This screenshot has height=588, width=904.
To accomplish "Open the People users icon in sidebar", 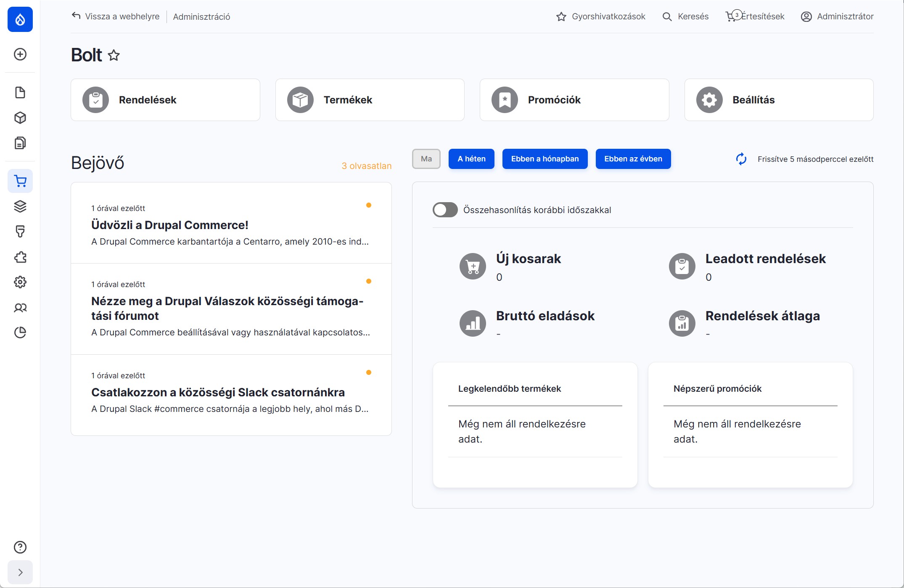I will coord(20,308).
